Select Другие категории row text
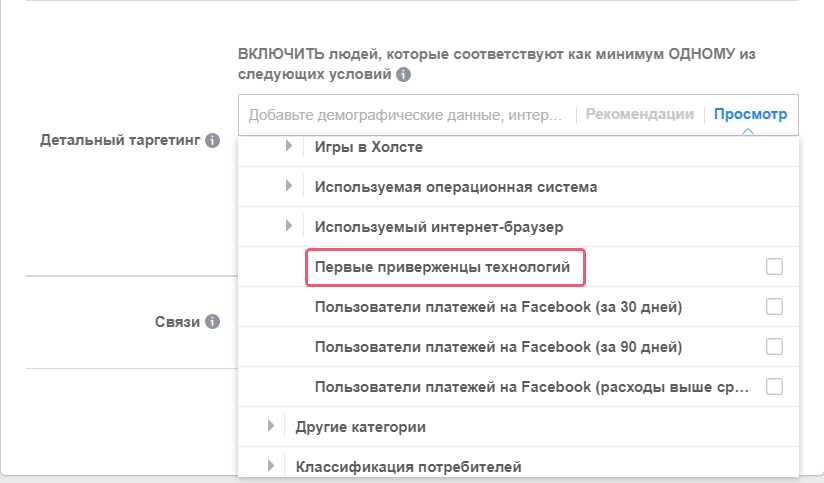This screenshot has height=483, width=824. (x=360, y=427)
